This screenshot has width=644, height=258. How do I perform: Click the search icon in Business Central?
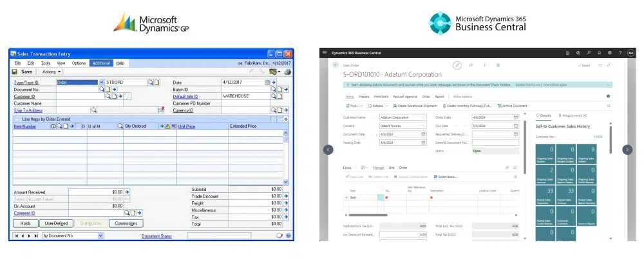[589, 53]
